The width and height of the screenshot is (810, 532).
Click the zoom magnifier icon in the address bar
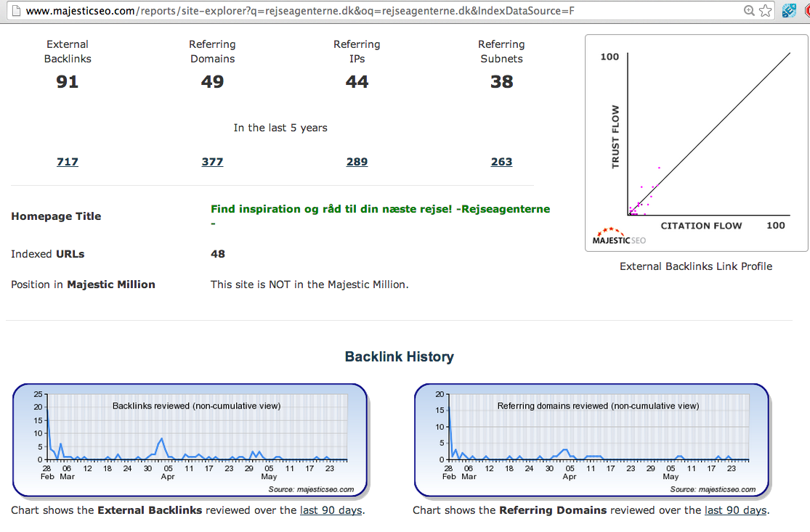pyautogui.click(x=749, y=10)
